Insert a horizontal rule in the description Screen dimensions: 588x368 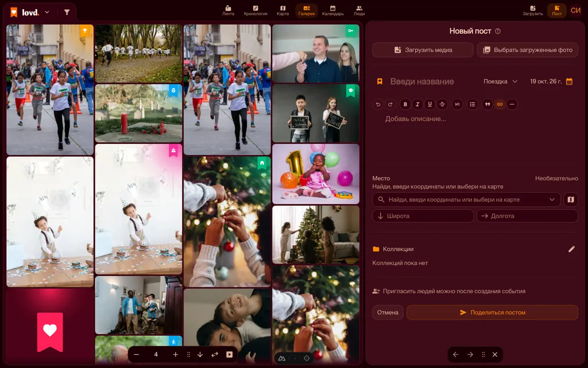[x=512, y=105]
